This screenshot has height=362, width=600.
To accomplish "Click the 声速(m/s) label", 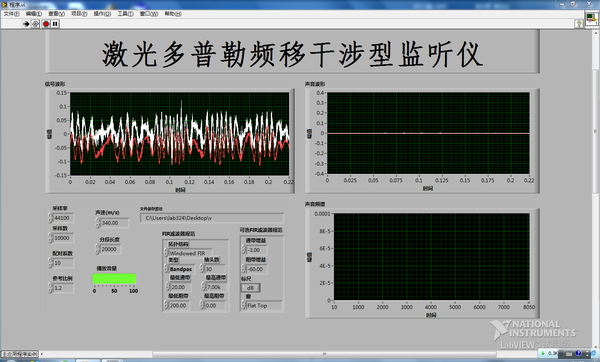I will [x=108, y=212].
